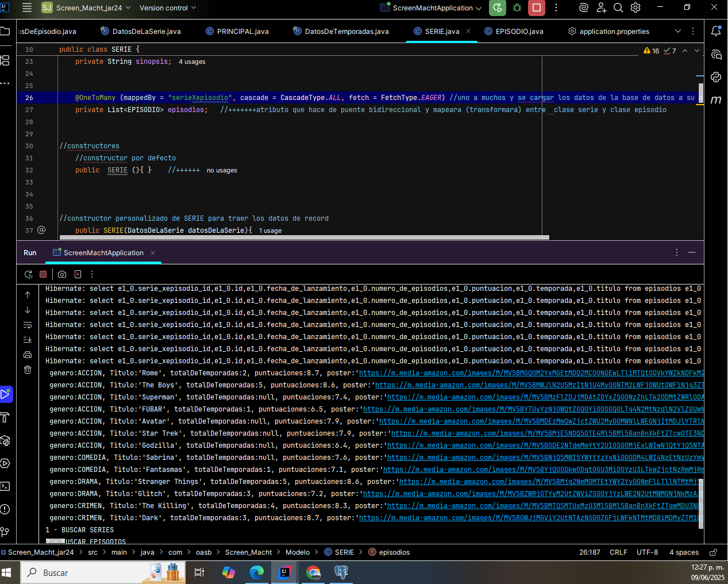
Task: Open the AI spiral icon in the top toolbar
Action: click(x=584, y=7)
